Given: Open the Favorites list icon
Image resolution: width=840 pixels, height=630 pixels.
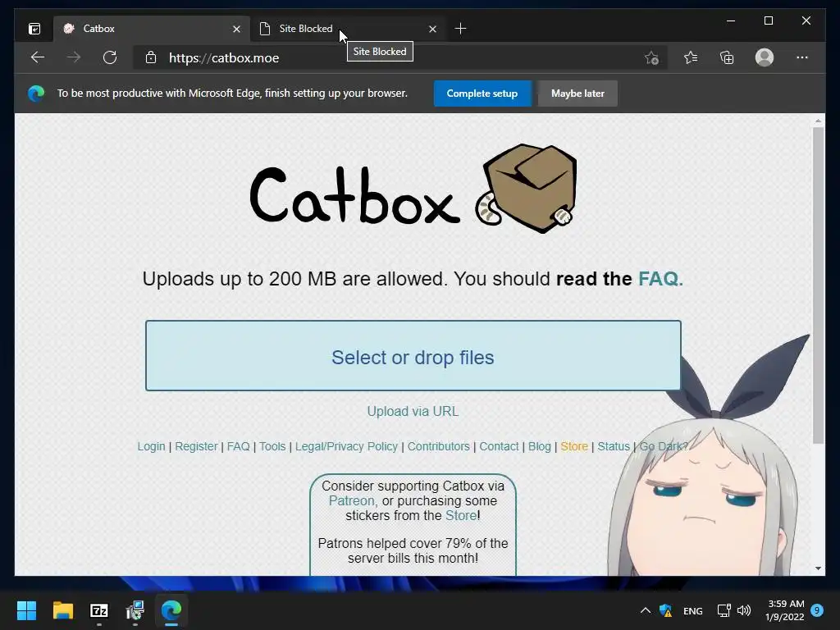Looking at the screenshot, I should click(691, 57).
